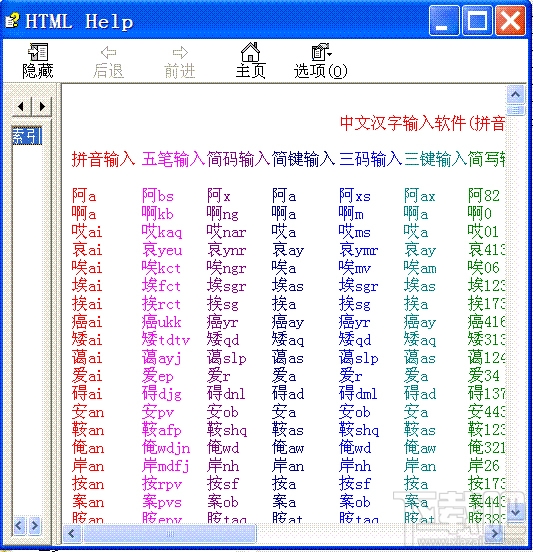Click the HTML Help title bar icon
The image size is (533, 552).
point(12,21)
